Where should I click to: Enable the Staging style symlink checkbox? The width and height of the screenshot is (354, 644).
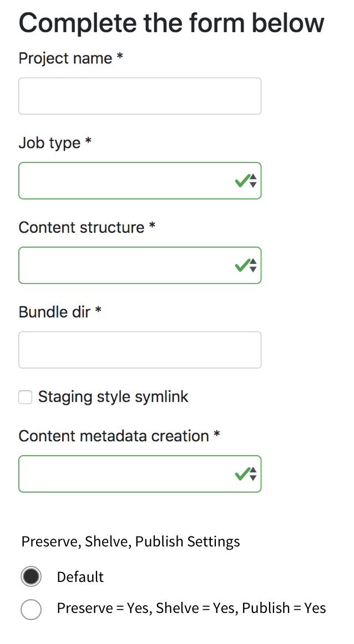[25, 397]
